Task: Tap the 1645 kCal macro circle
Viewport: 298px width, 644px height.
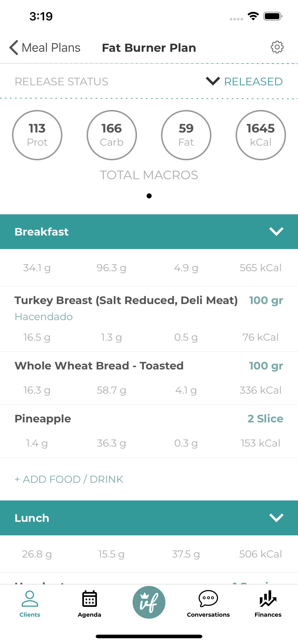Action: click(260, 135)
